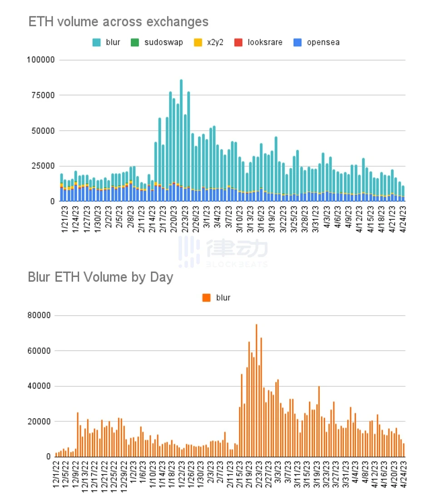446x504 pixels.
Task: Click the 12/1/22 date label on lower chart
Action: click(x=56, y=474)
